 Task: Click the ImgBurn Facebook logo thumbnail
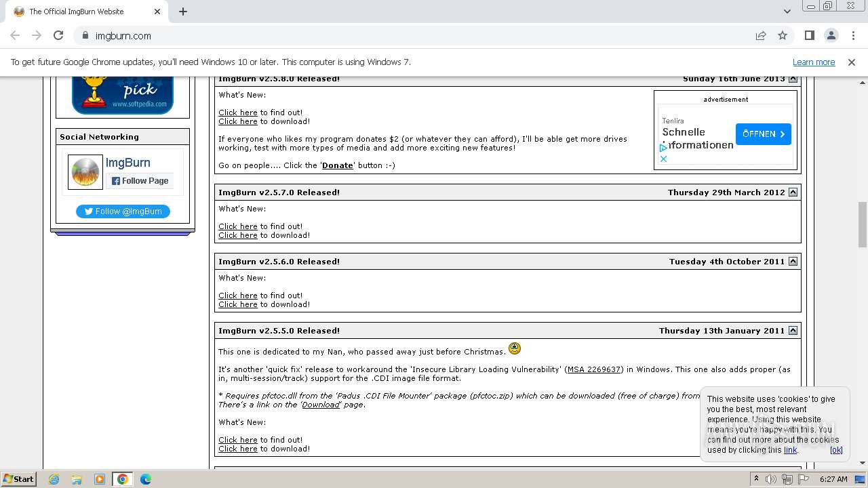(x=85, y=172)
